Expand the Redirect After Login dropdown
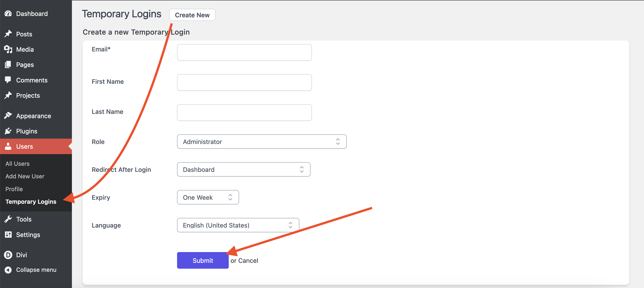The image size is (644, 288). click(x=244, y=170)
